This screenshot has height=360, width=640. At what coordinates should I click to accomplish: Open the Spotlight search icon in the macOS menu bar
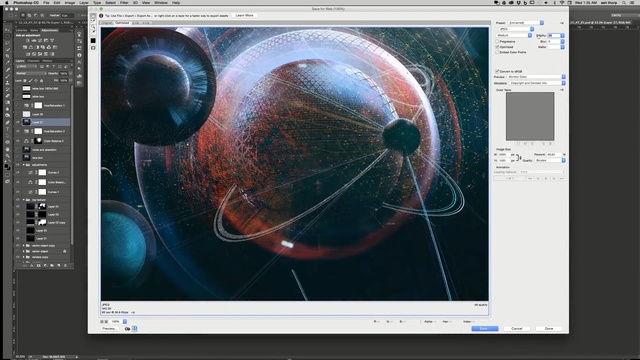click(624, 3)
